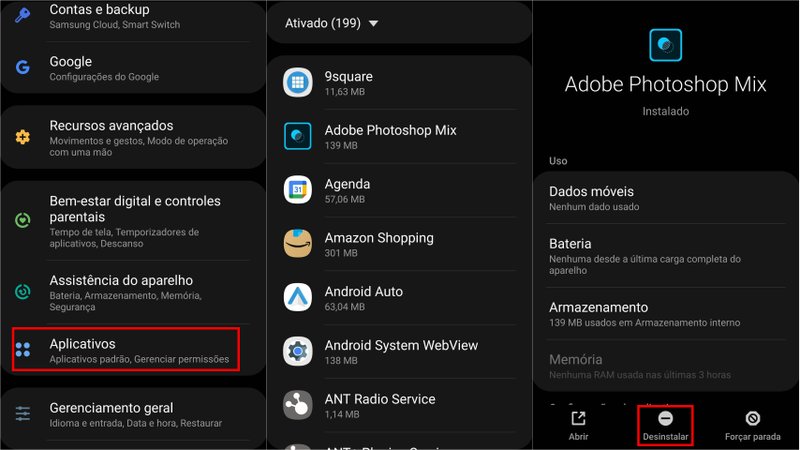800x450 pixels.
Task: Tap the Assistência do aparelho icon
Action: point(22,291)
